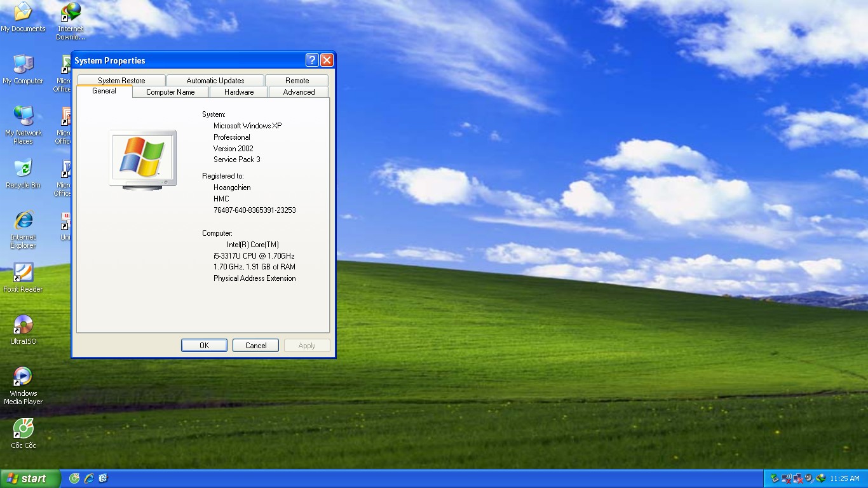Launch Internet Explorer from Quick Launch bar
The width and height of the screenshot is (868, 488).
[x=89, y=478]
